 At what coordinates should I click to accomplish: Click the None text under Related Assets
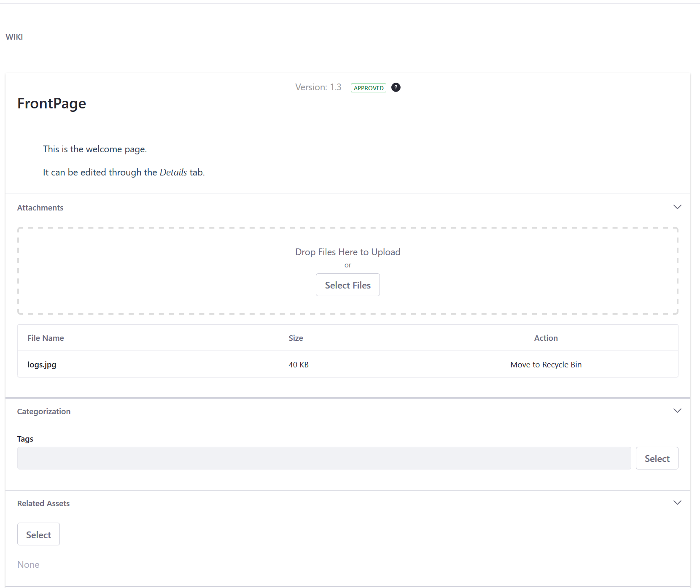[x=28, y=564]
